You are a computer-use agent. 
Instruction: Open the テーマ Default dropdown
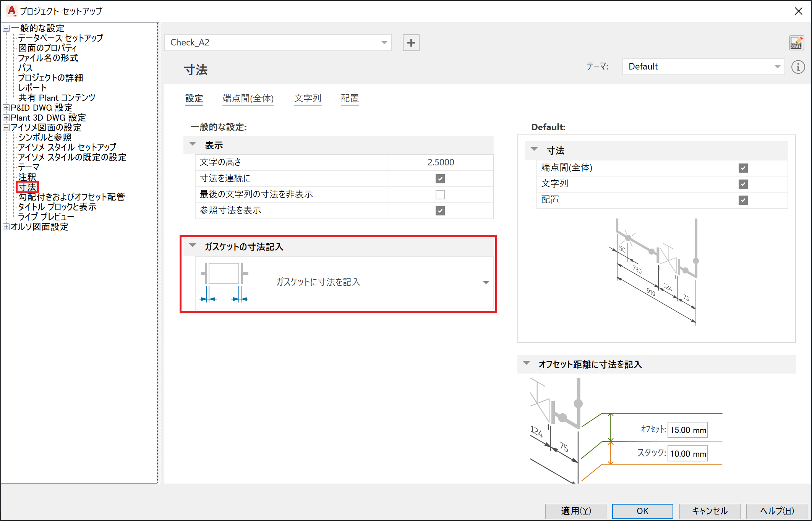pos(777,66)
